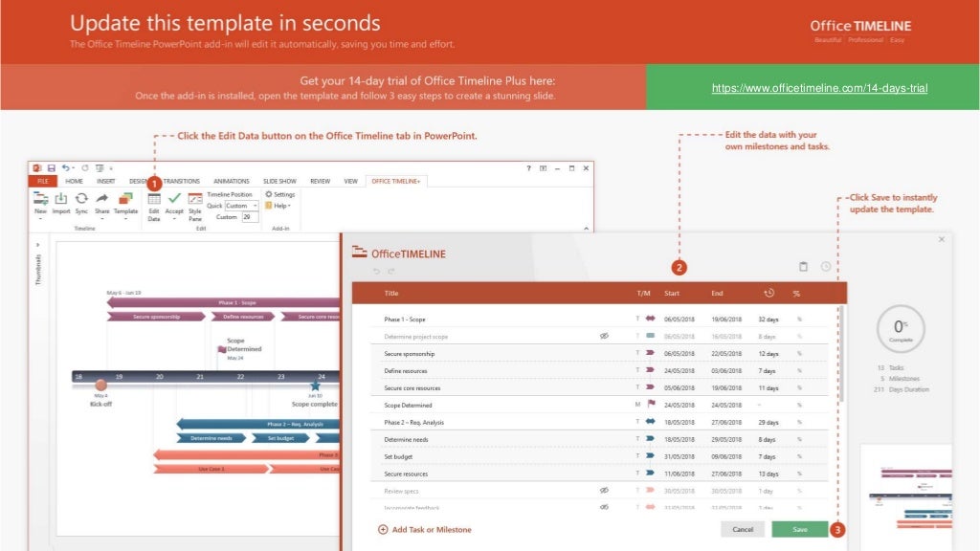Toggle visibility eye for Review specs
This screenshot has height=551, width=980.
click(604, 490)
